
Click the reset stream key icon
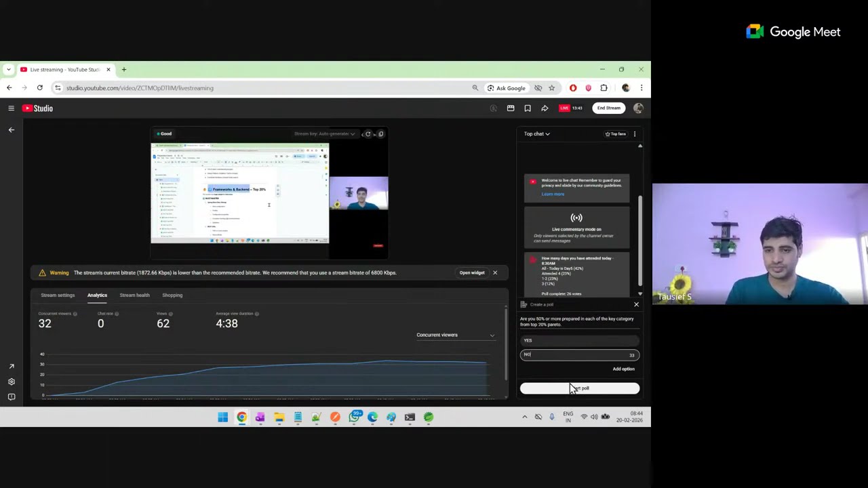point(368,134)
